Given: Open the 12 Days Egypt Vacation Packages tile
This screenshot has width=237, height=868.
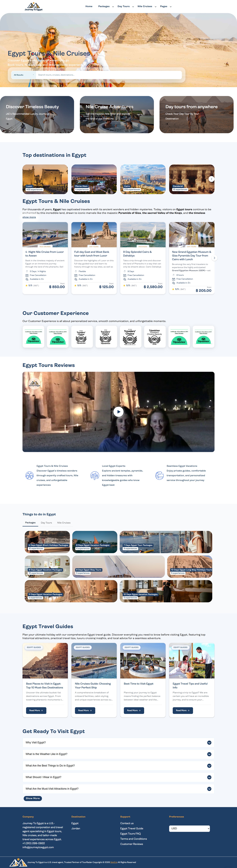Looking at the screenshot, I should (166, 591).
